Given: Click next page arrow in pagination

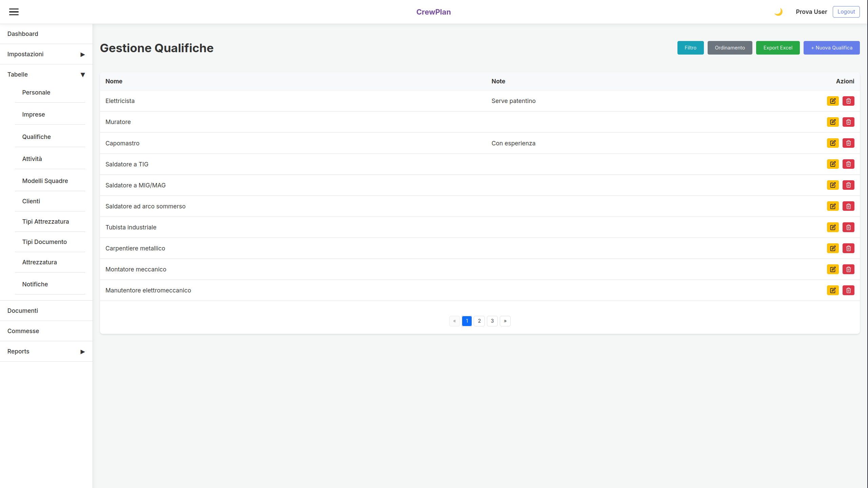Looking at the screenshot, I should pyautogui.click(x=505, y=321).
